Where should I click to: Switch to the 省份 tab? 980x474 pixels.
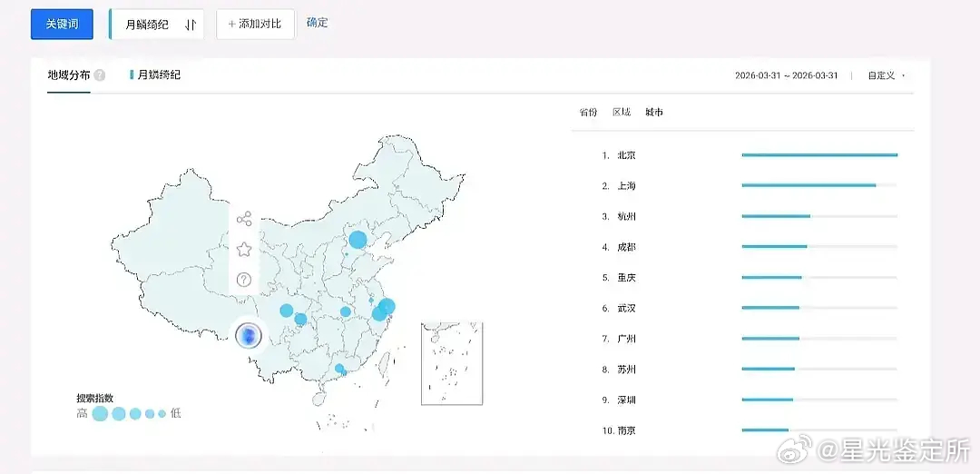pyautogui.click(x=588, y=113)
